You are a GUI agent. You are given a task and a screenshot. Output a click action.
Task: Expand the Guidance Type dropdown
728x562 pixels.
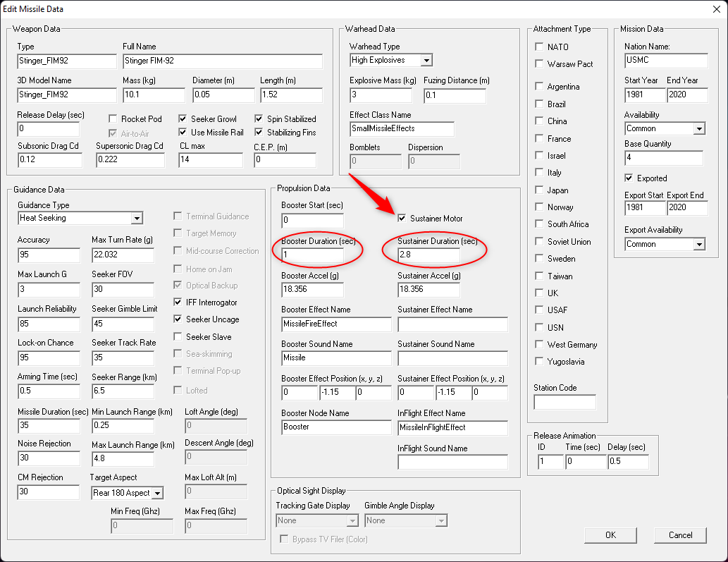point(137,219)
